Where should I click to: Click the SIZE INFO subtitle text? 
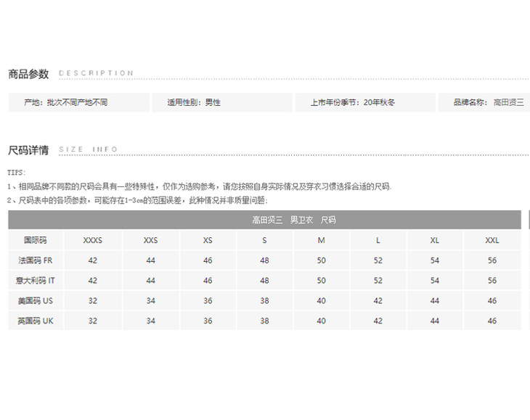(89, 149)
